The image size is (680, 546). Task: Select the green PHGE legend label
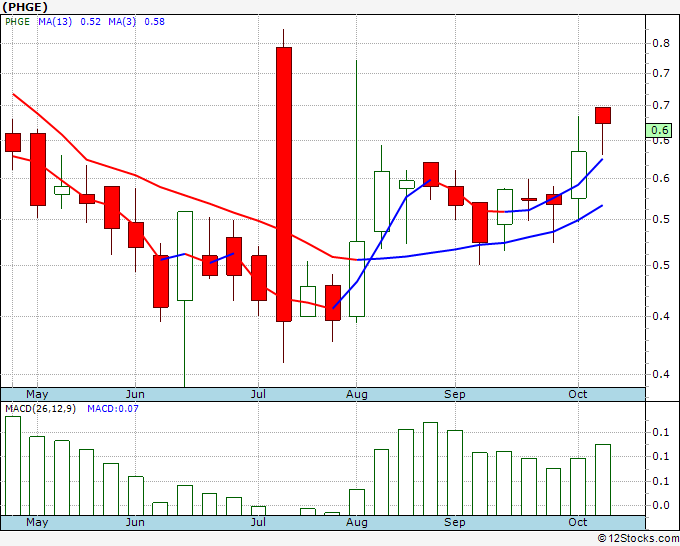(17, 22)
